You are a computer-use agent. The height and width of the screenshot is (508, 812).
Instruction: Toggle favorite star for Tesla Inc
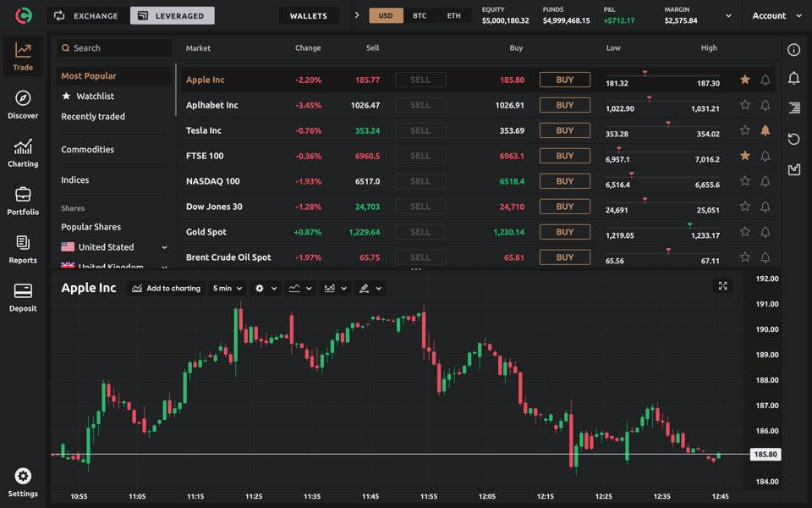745,130
